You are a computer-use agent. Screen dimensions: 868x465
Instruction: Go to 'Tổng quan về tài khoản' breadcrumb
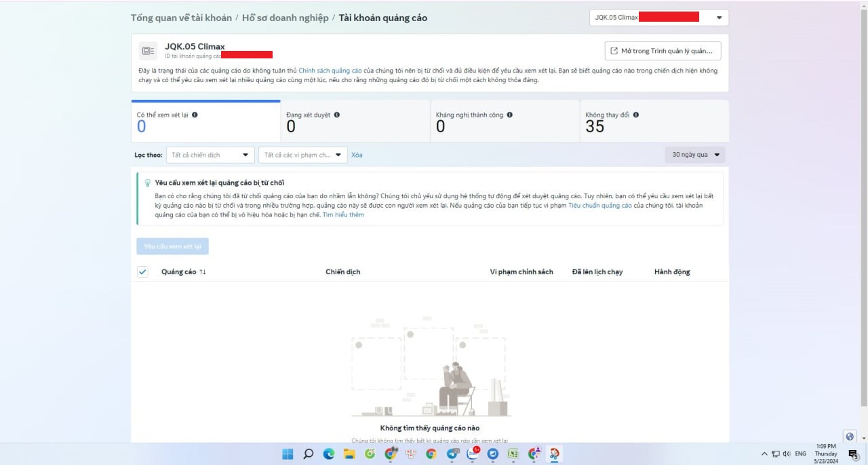(181, 18)
